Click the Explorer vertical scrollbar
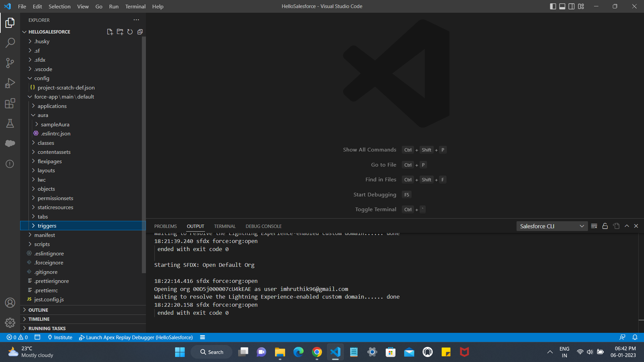The width and height of the screenshot is (644, 362). [x=144, y=154]
